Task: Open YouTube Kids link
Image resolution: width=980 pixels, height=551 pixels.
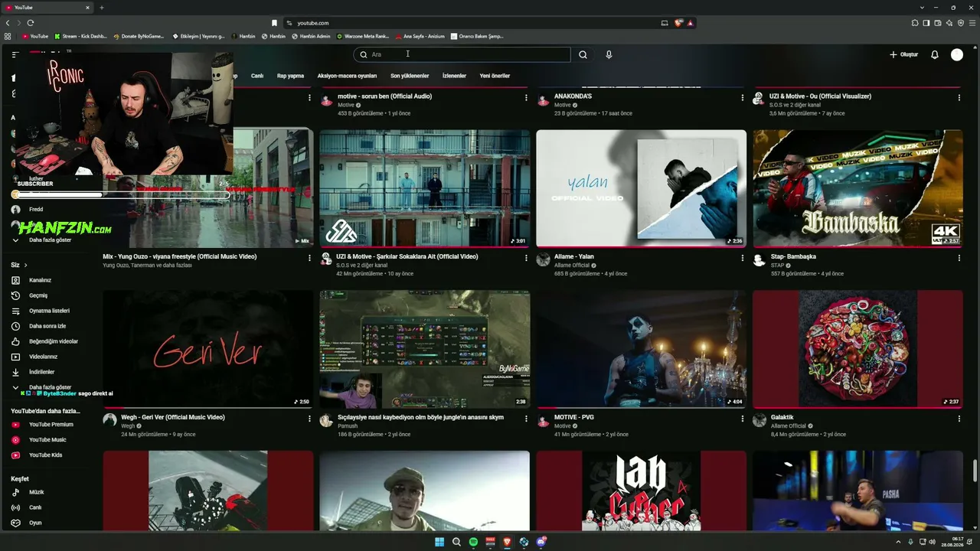Action: (51, 455)
